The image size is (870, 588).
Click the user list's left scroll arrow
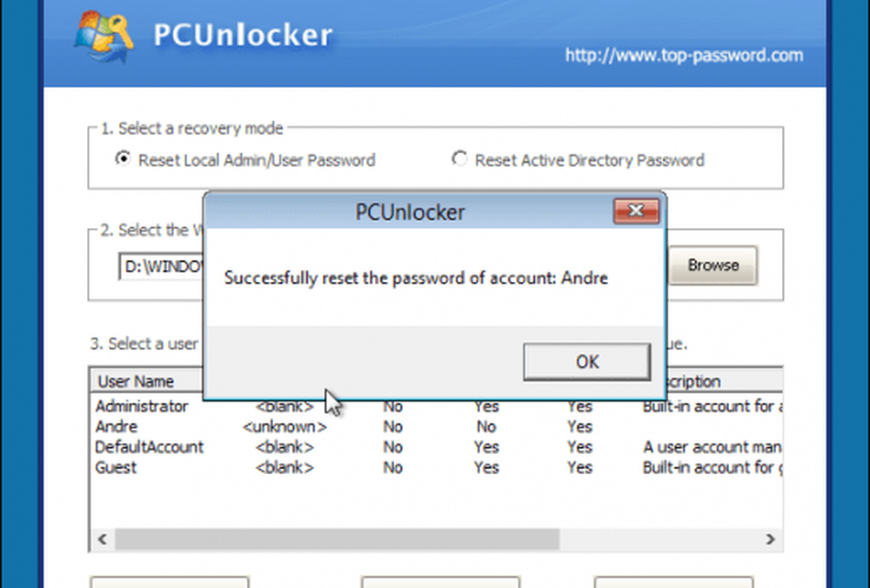(x=102, y=539)
